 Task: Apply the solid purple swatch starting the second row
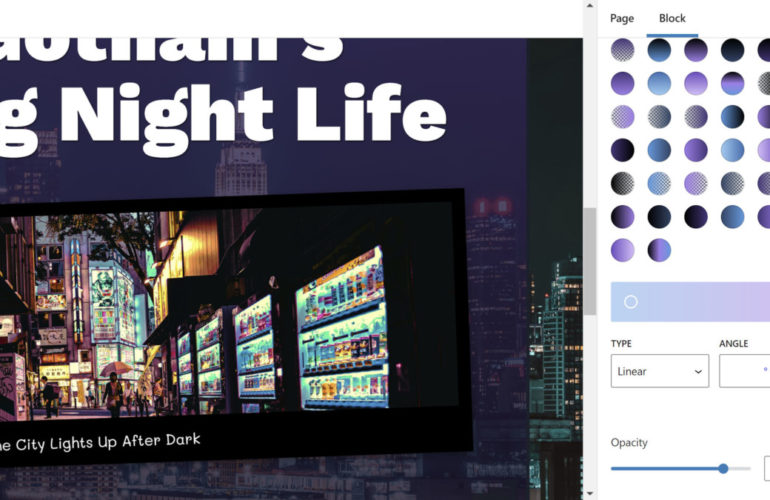[622, 83]
